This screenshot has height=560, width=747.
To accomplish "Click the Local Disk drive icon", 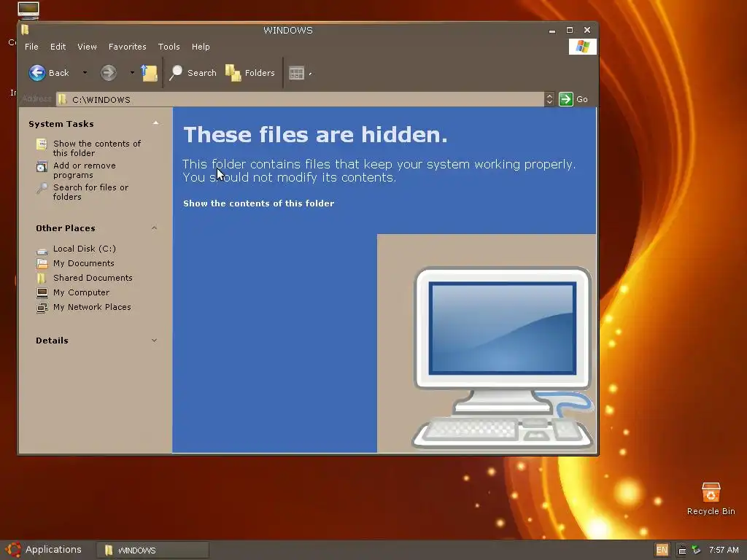I will (42, 250).
